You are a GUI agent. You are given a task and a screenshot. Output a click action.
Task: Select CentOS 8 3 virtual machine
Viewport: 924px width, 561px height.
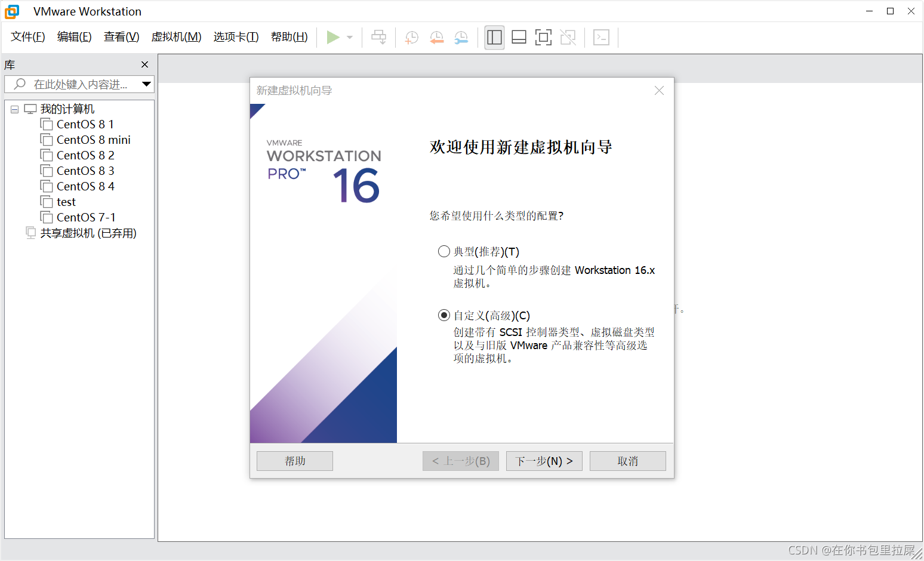pos(85,171)
